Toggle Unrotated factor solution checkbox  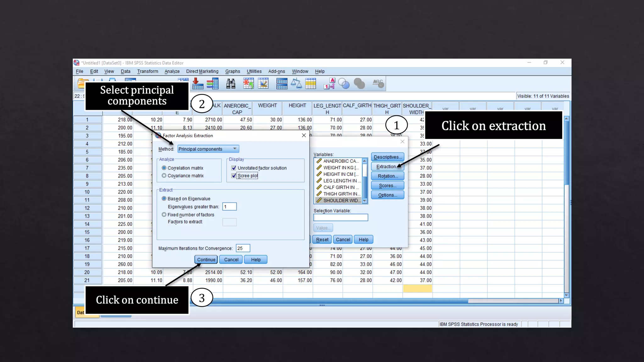pyautogui.click(x=234, y=168)
